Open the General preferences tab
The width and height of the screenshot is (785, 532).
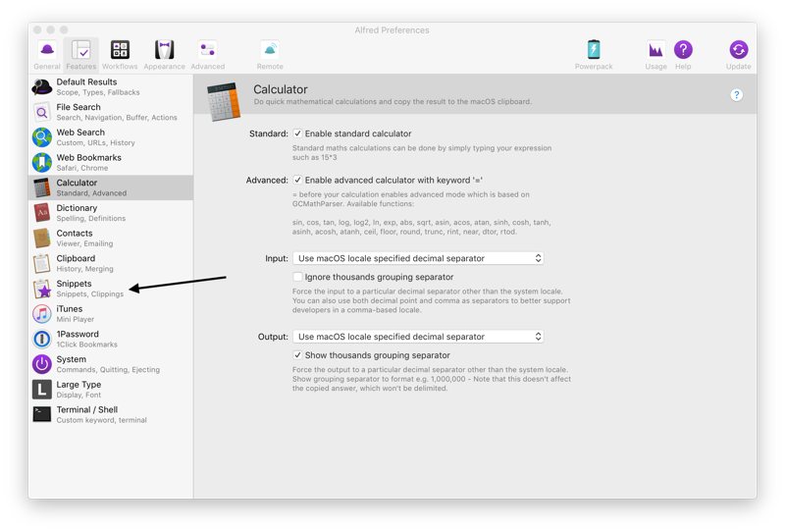point(47,55)
